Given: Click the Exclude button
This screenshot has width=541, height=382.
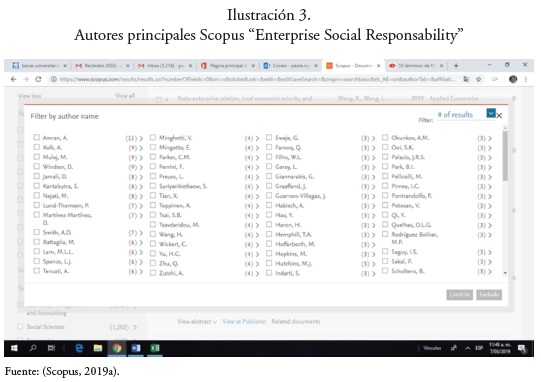Looking at the screenshot, I should [x=489, y=295].
